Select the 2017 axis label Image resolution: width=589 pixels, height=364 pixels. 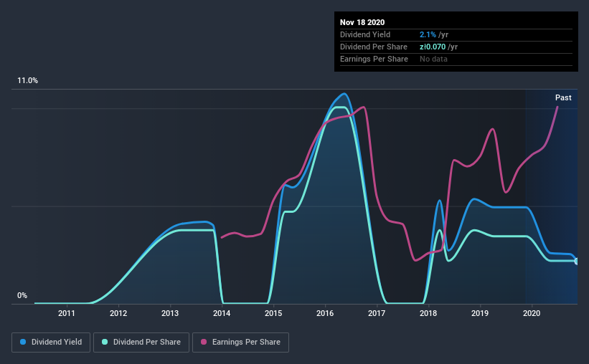tap(377, 313)
